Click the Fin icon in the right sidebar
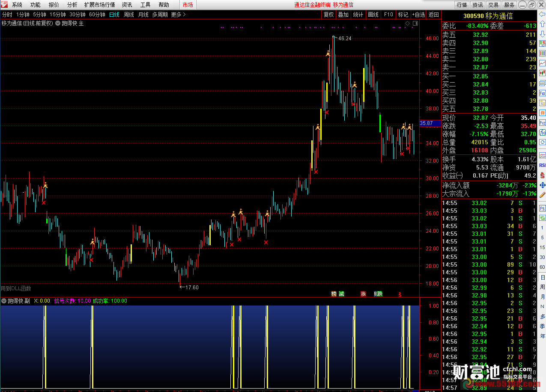The height and width of the screenshot is (392, 546). coord(543,93)
